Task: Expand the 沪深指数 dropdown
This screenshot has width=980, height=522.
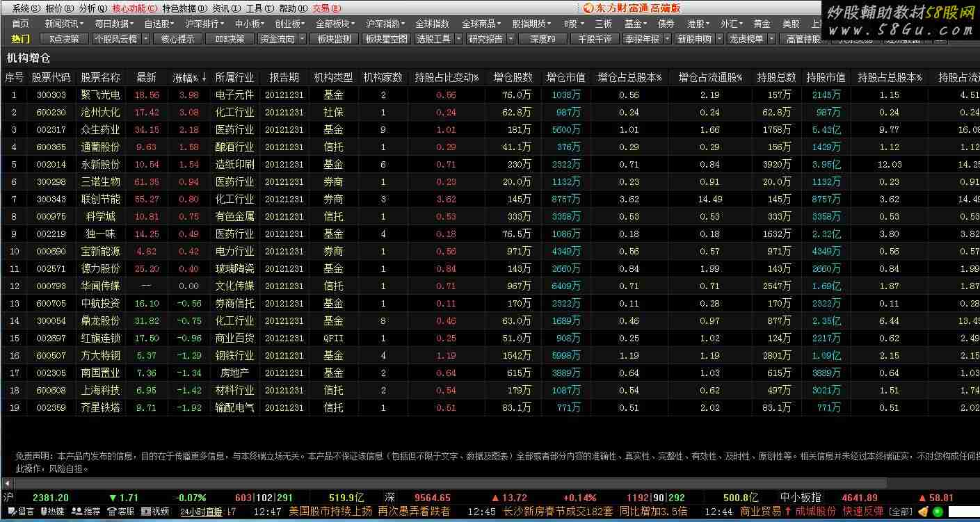Action: pos(387,24)
